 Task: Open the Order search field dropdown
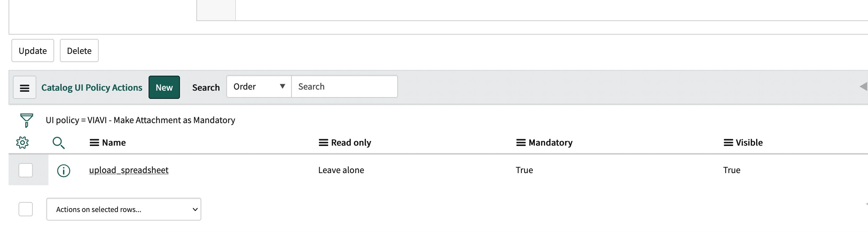[x=258, y=86]
